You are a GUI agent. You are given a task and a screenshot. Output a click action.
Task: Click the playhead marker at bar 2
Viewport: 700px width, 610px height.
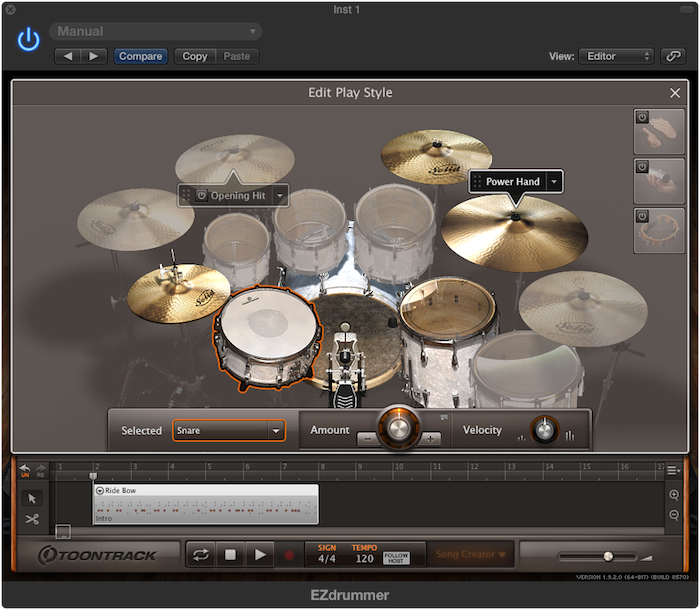[93, 476]
